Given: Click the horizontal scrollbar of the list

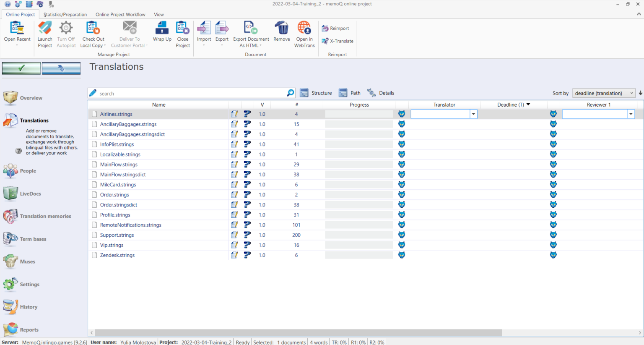Looking at the screenshot, I should (x=299, y=333).
